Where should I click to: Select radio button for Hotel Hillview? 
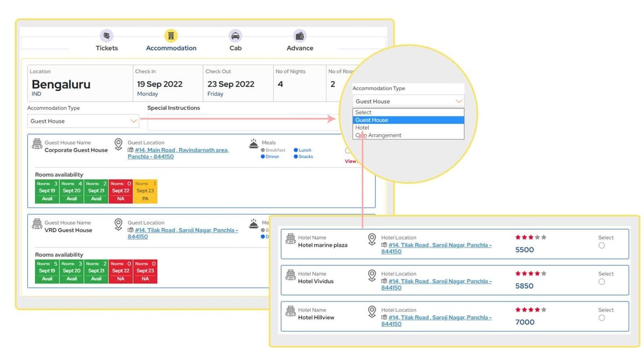602,318
